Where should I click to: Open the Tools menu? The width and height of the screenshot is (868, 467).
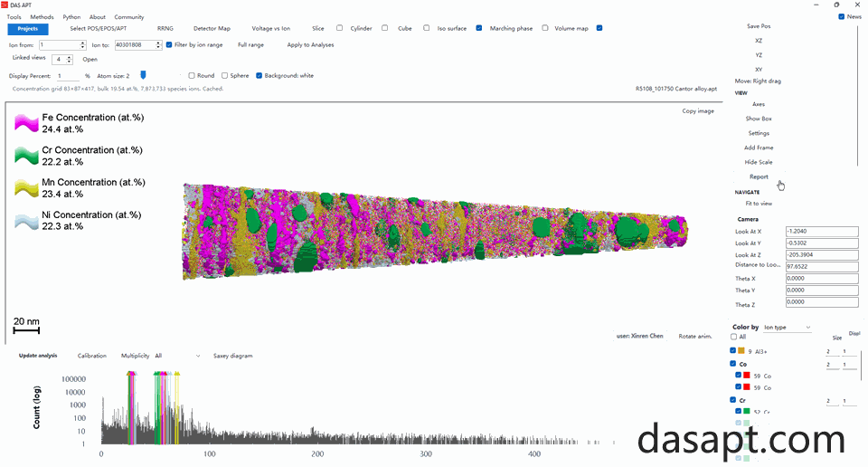pos(14,17)
